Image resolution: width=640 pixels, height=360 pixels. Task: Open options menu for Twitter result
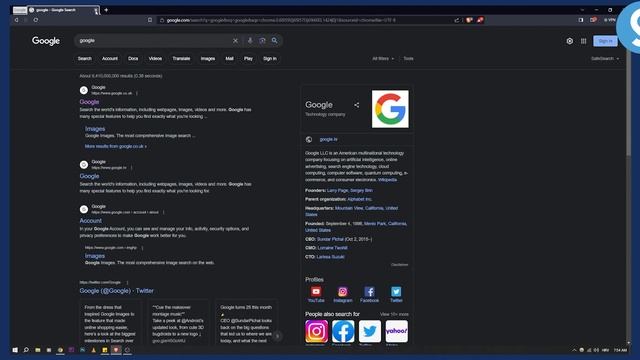pos(127,282)
